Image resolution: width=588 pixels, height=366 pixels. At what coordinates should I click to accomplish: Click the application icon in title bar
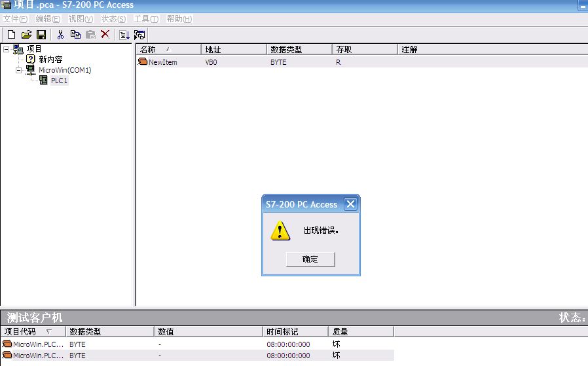[6, 5]
